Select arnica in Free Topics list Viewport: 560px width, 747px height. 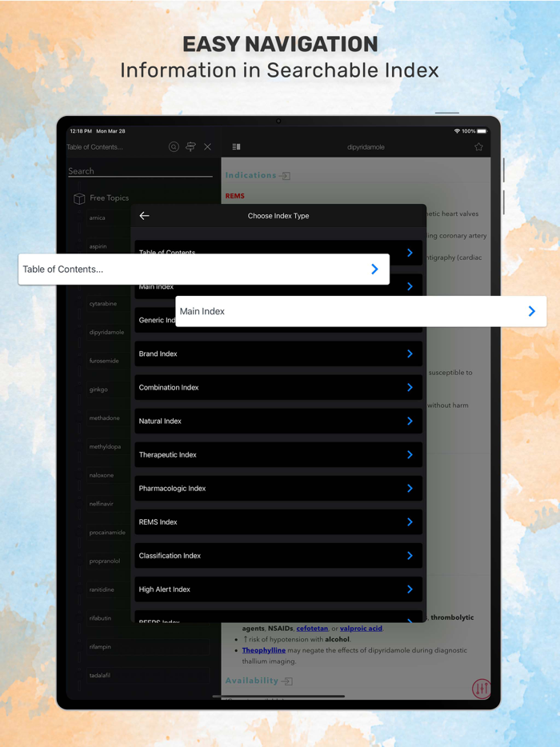pos(98,218)
